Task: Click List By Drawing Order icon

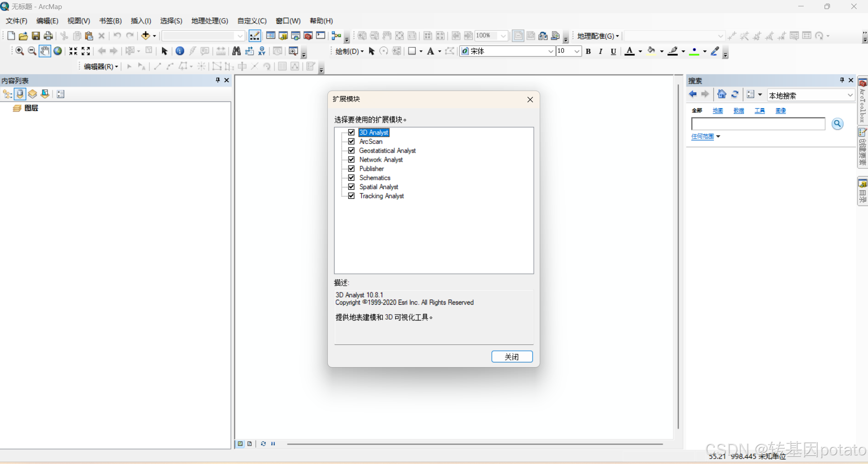Action: 7,94
